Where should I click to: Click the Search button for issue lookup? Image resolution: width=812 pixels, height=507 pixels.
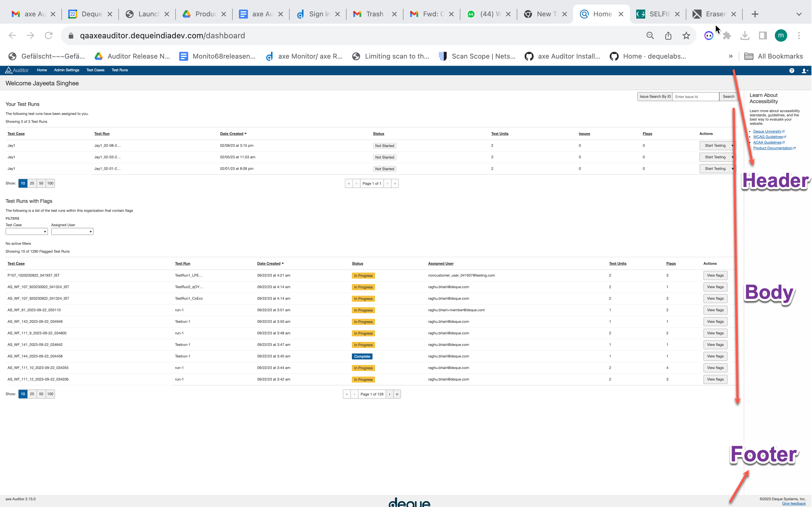(x=728, y=97)
